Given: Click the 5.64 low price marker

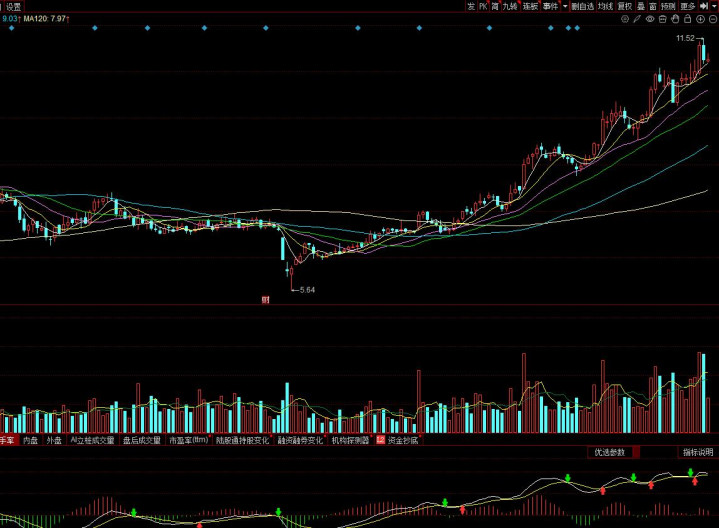Looking at the screenshot, I should 307,290.
